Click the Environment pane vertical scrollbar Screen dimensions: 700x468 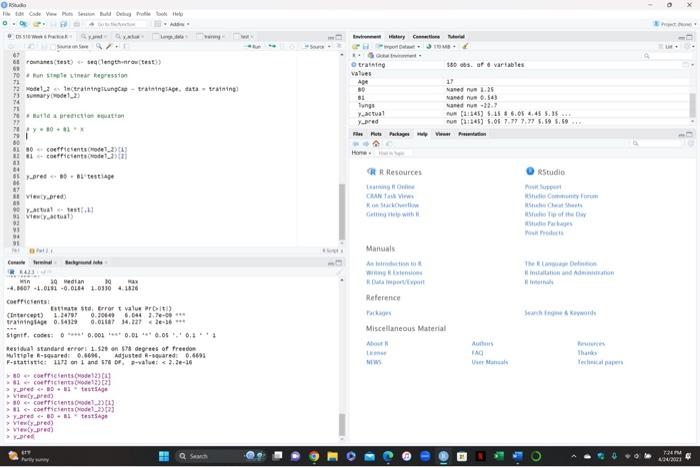click(x=692, y=105)
